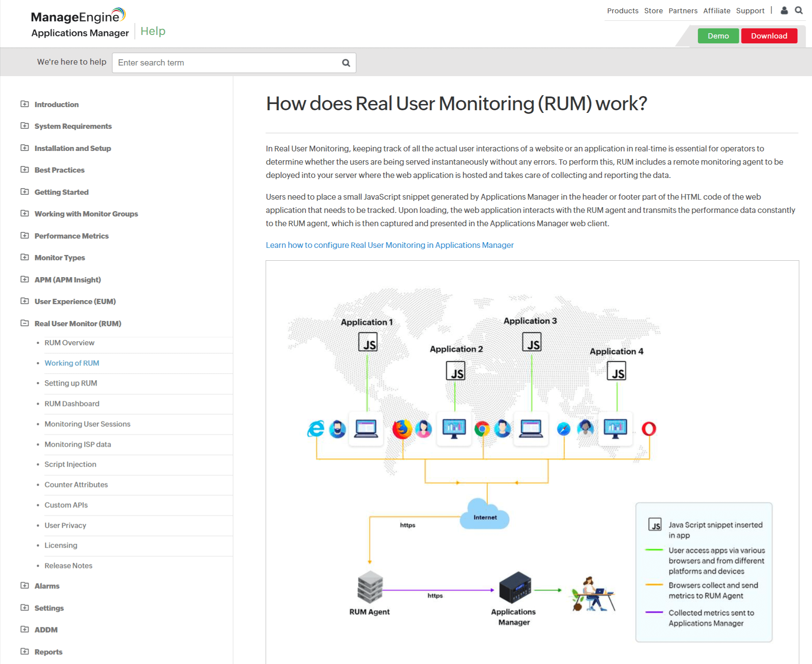
Task: Open RUM Overview page
Action: coord(69,343)
